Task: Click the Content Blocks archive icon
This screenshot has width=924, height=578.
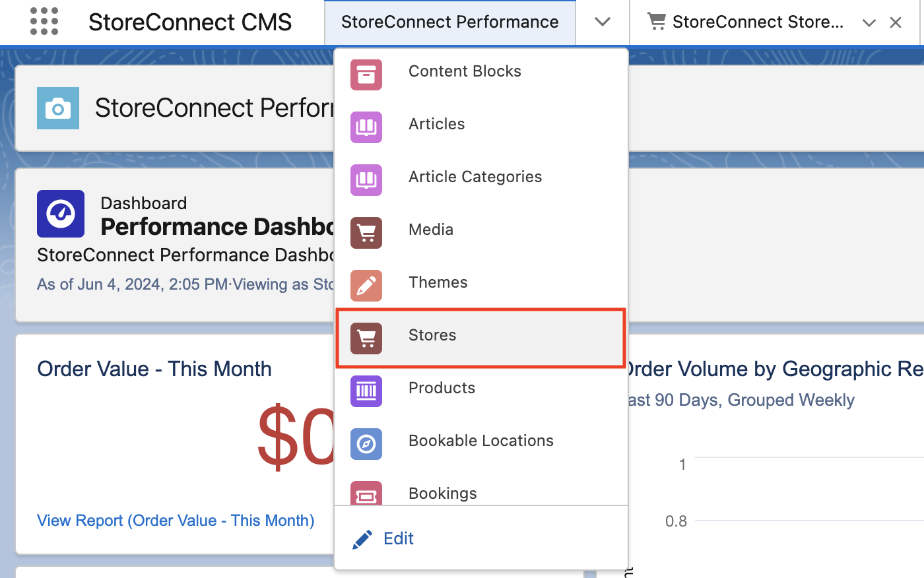Action: (x=366, y=75)
